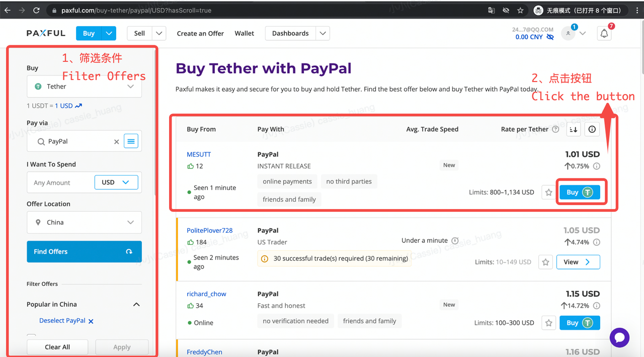Click the Clear All button
Screen dimensions: 644x357
coord(57,347)
